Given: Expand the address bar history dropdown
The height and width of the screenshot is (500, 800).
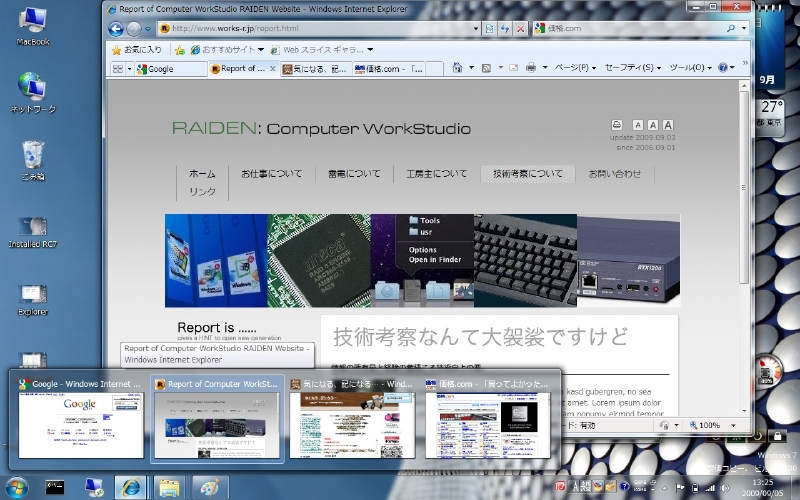Looking at the screenshot, I should click(476, 29).
